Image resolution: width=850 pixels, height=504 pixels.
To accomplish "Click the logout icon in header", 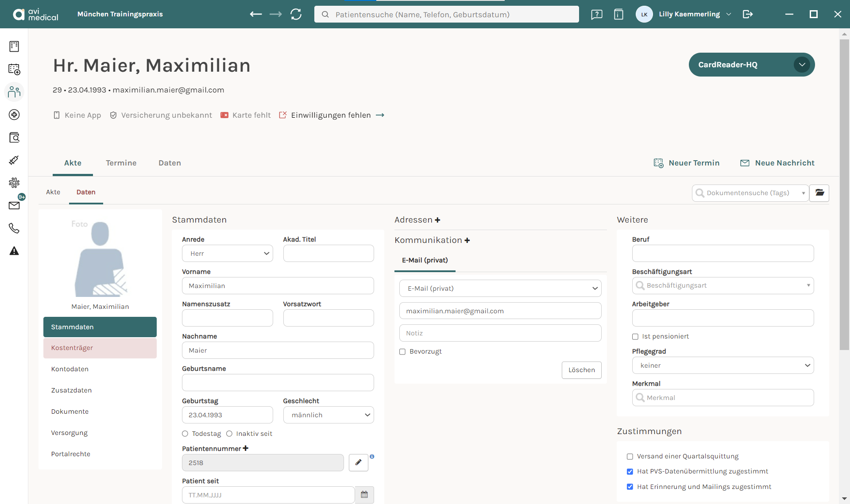I will [748, 14].
